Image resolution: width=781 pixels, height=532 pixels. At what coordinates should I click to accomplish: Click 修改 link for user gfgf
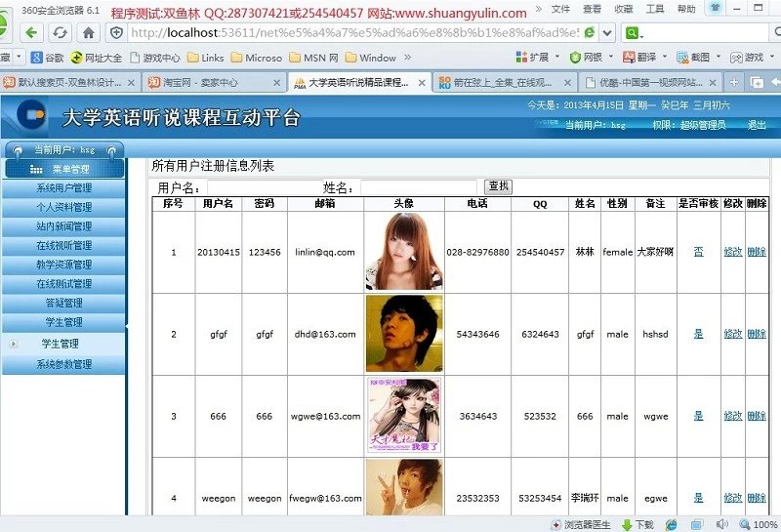pyautogui.click(x=733, y=334)
